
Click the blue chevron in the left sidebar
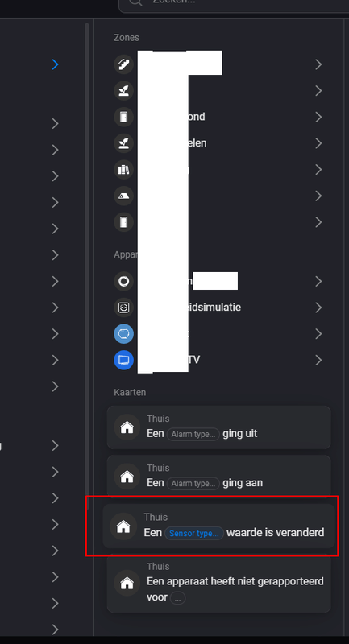pos(56,64)
